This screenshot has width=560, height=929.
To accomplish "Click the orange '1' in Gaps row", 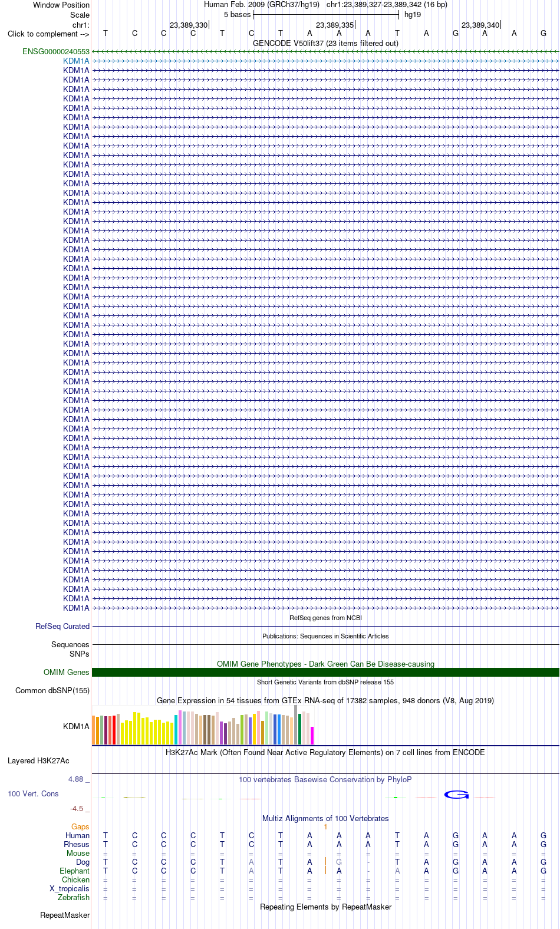I will click(x=325, y=826).
